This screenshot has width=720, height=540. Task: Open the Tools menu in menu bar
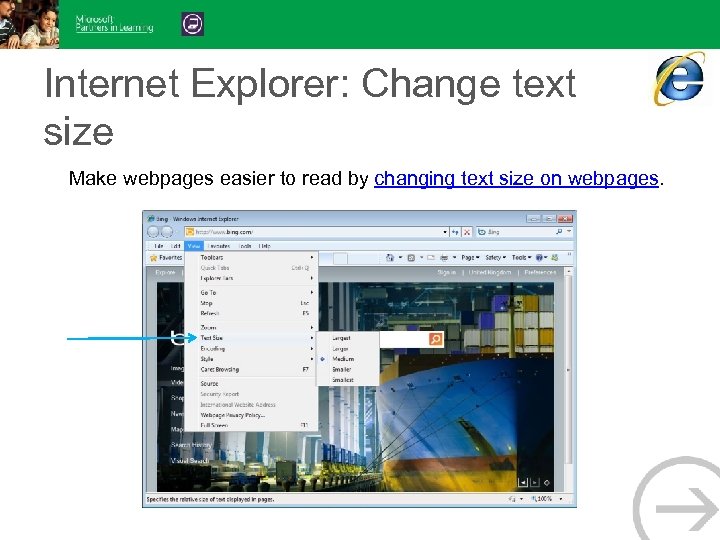coord(245,246)
